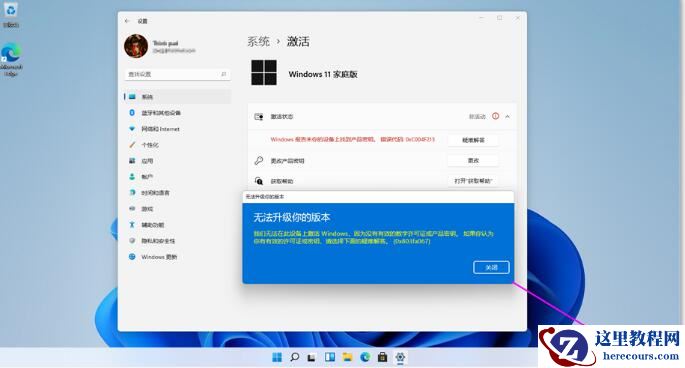685x368 pixels.
Task: Close the Settings window
Action: 518,18
